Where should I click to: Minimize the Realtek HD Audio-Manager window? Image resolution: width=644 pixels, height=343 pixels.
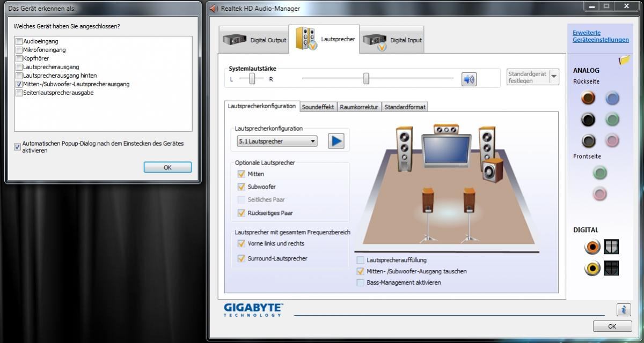pyautogui.click(x=592, y=6)
